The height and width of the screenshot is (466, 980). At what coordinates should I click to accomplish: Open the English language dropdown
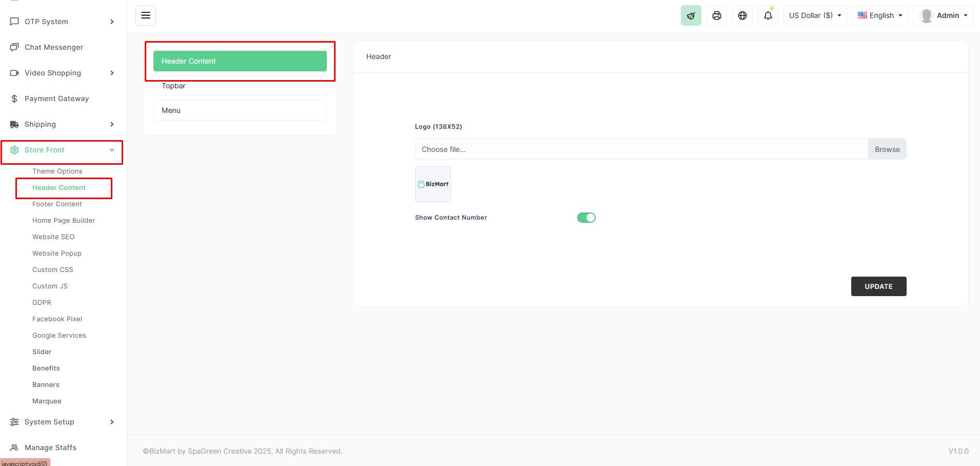point(879,15)
